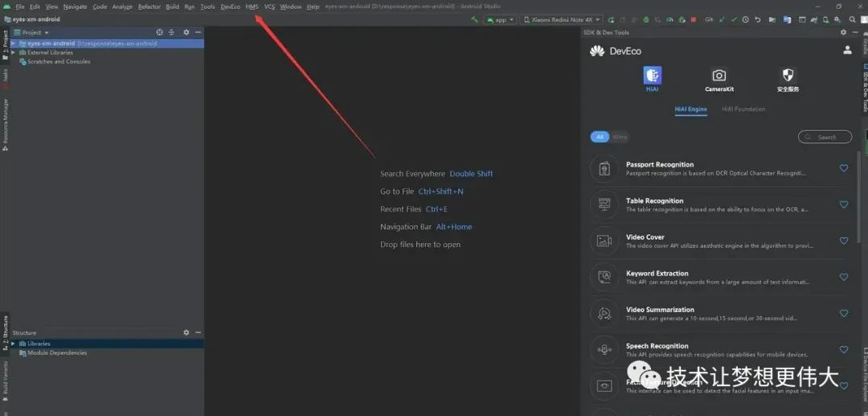Open the Project view selector dropdown
Viewport: 868px width, 416px height.
[31, 33]
